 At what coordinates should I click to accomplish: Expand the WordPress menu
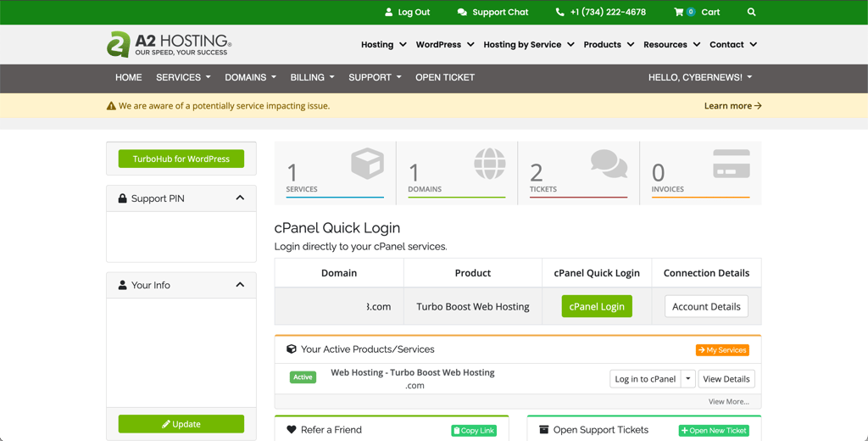point(444,44)
